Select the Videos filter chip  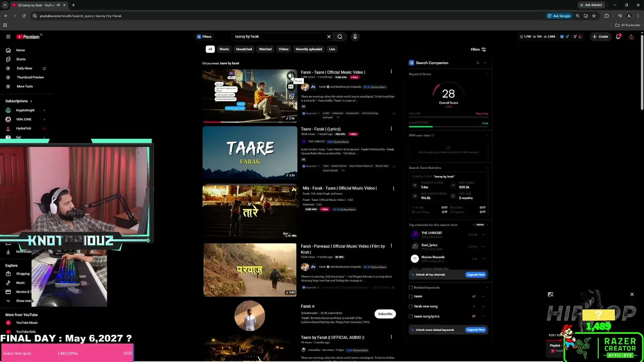click(x=284, y=49)
